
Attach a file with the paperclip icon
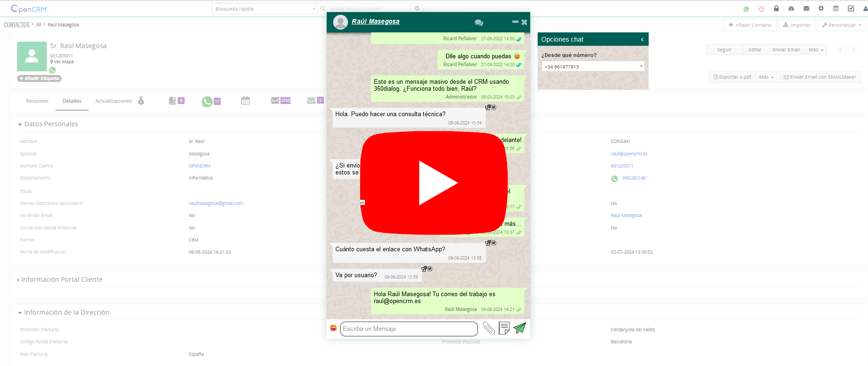click(x=489, y=328)
